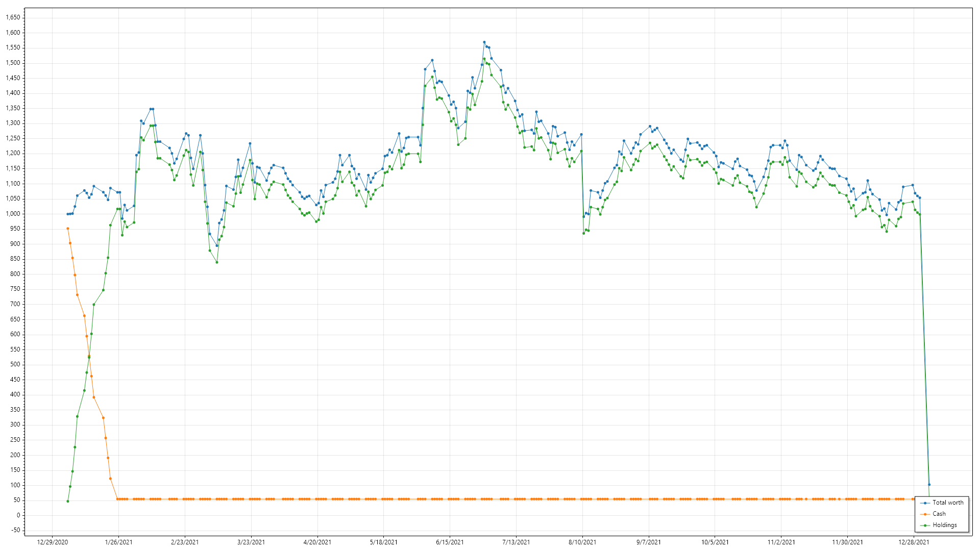Click the orange Cash legend marker
This screenshot has height=551, width=980.
(x=925, y=514)
